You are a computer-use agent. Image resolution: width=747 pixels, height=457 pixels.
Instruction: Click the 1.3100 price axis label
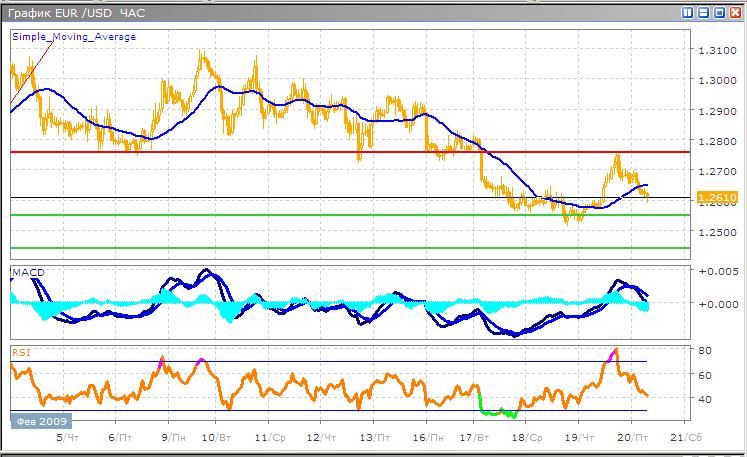[x=716, y=50]
